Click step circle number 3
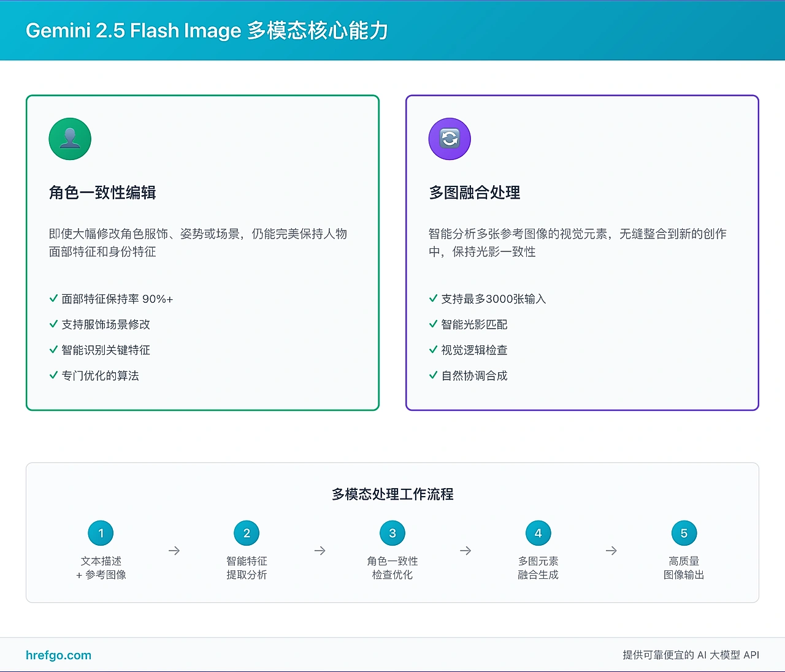This screenshot has height=672, width=785. click(x=392, y=533)
